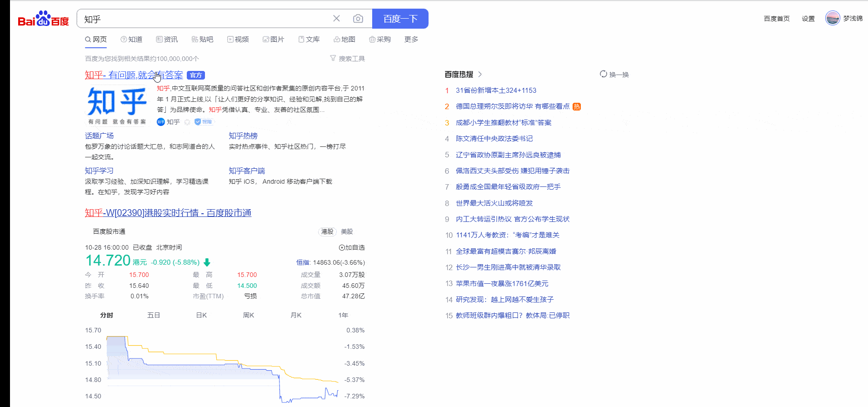
Task: Open the 知乎热榜 sublink
Action: [x=243, y=136]
